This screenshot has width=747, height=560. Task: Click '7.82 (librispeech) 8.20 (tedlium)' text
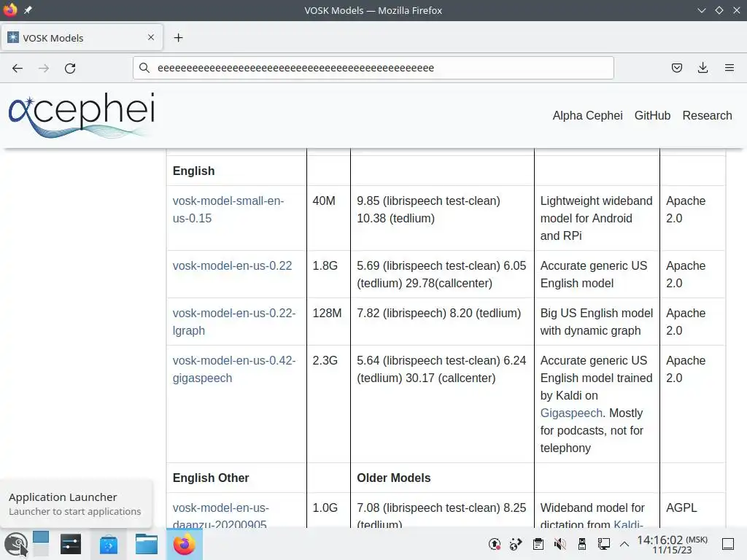[438, 313]
